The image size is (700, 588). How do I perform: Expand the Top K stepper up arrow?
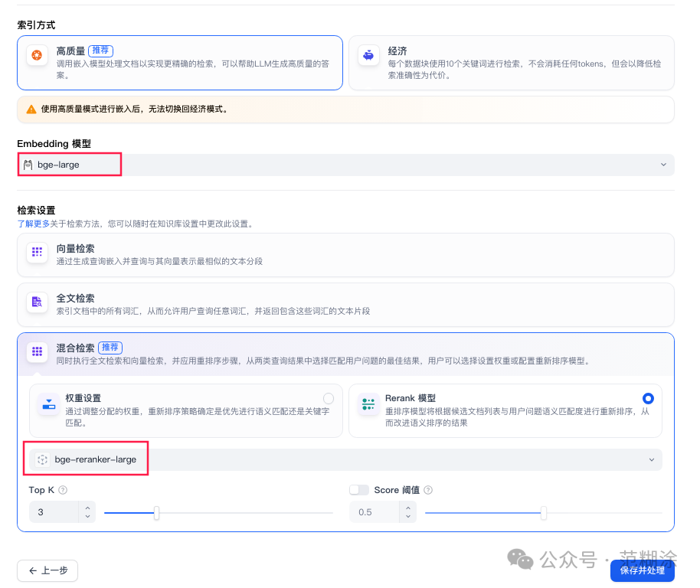[87, 507]
